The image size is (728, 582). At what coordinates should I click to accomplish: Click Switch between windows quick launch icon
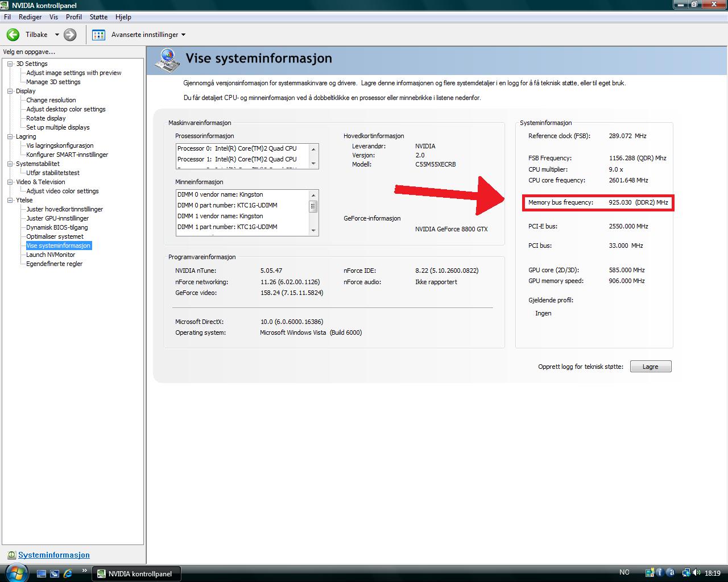click(55, 573)
